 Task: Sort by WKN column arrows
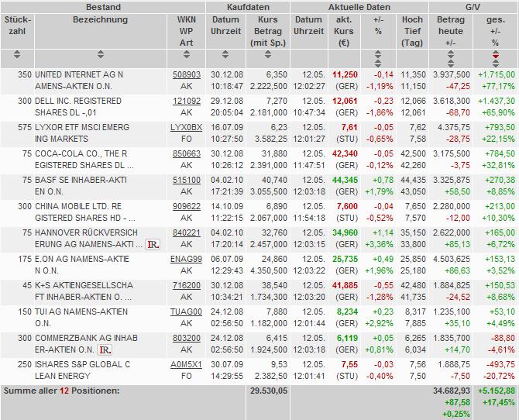coord(187,55)
